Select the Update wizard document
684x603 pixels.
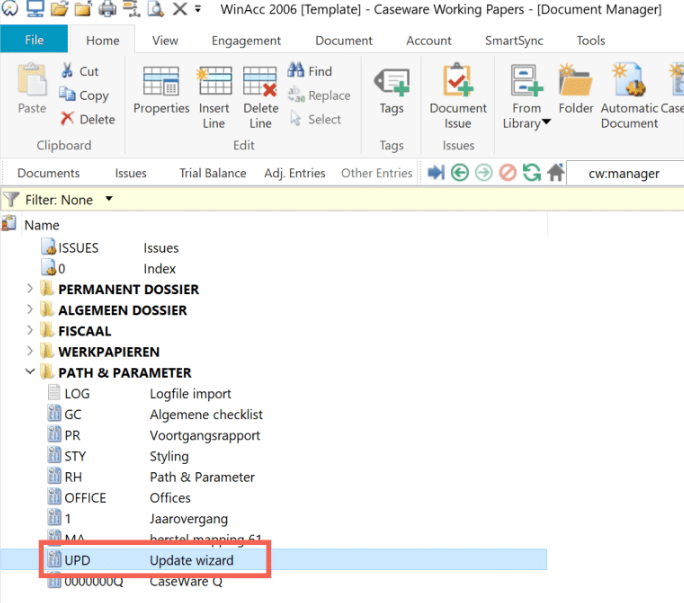point(191,560)
